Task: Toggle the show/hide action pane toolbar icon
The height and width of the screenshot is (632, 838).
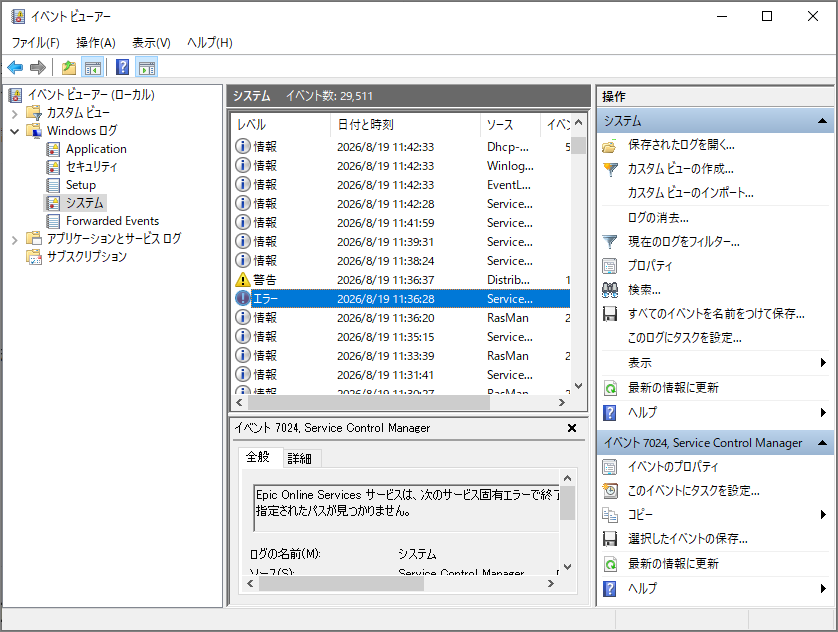Action: click(x=146, y=67)
